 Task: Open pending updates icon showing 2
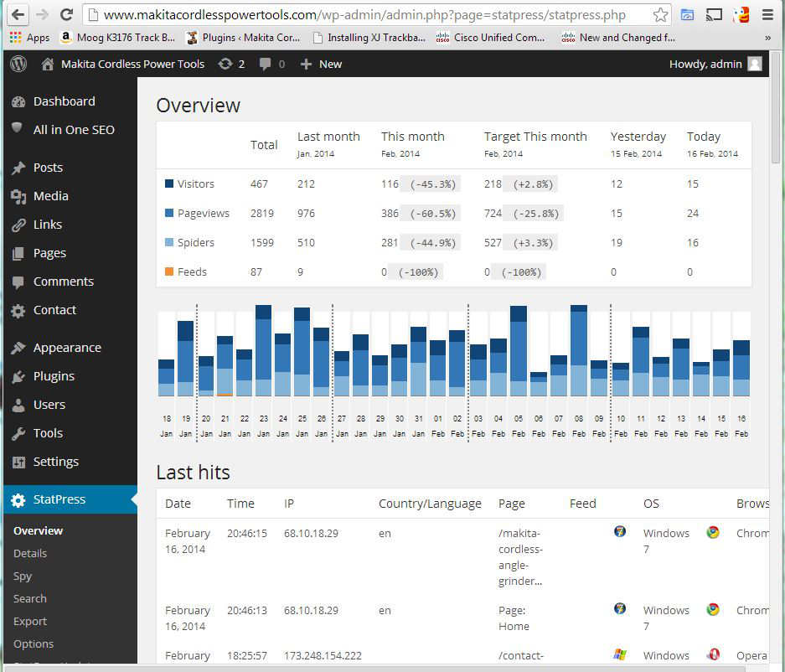231,64
